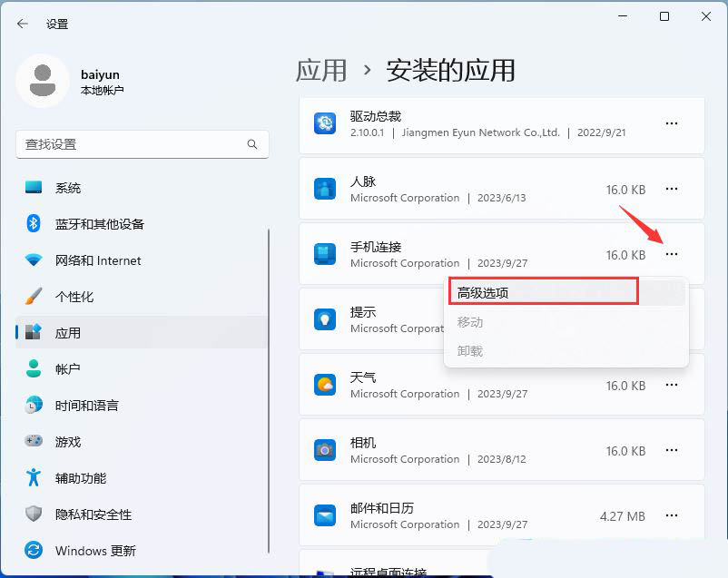Click the 天气 app icon
The image size is (728, 578).
(324, 385)
